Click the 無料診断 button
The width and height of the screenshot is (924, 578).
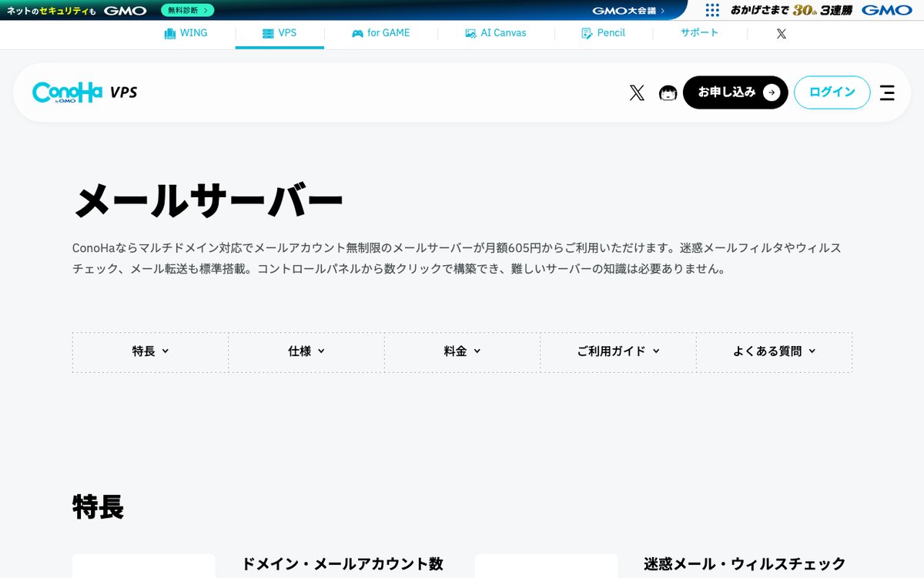point(188,11)
